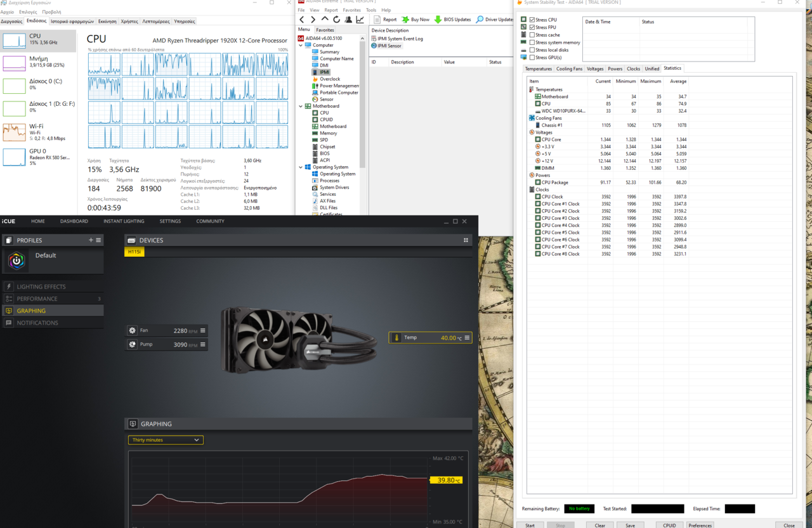Open the iCUE Temp sensor menu icon

(467, 338)
